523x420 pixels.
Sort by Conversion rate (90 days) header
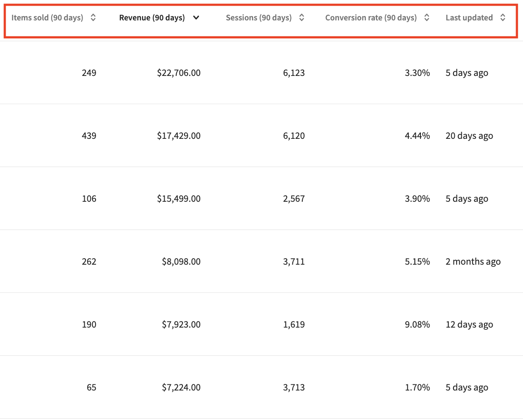click(371, 18)
